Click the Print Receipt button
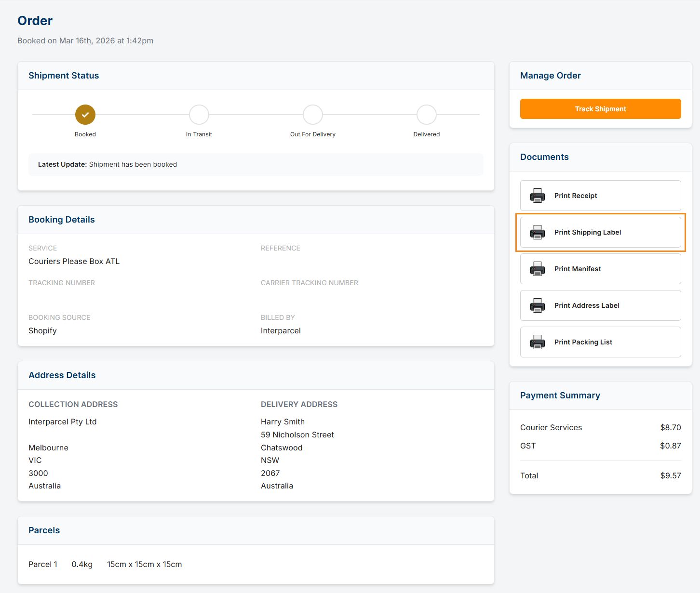The height and width of the screenshot is (593, 700). 600,196
